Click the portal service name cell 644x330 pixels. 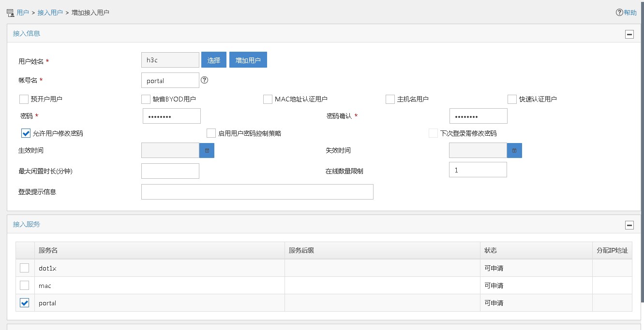160,303
